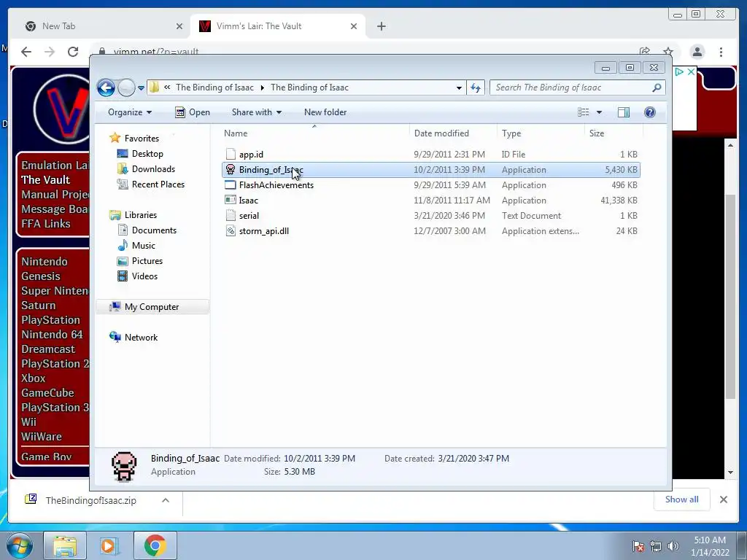Click the 41,338 KB size cell
747x560 pixels.
coord(619,201)
